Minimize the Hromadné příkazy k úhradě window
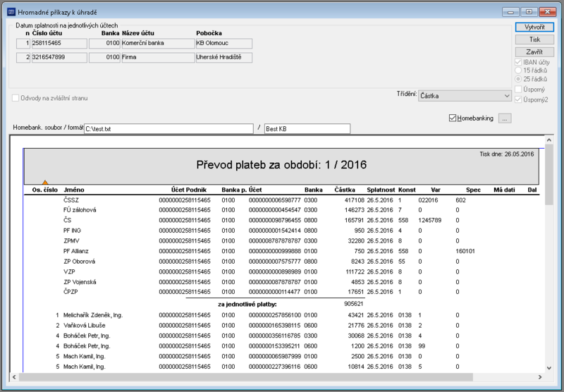Screen dimensions: 564x392 point(510,12)
